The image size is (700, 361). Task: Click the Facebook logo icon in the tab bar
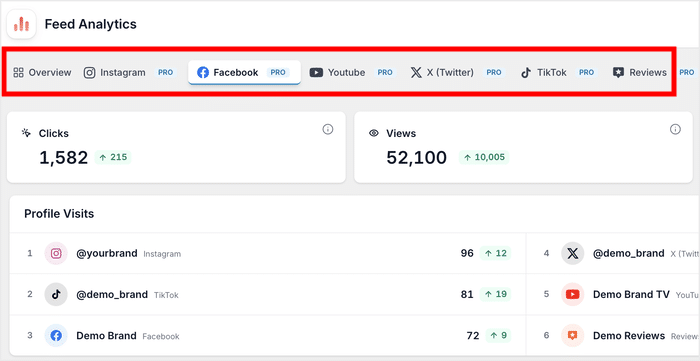click(203, 72)
